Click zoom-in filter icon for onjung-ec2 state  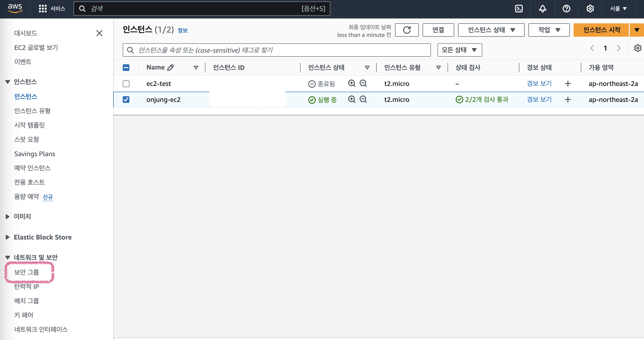(x=351, y=99)
